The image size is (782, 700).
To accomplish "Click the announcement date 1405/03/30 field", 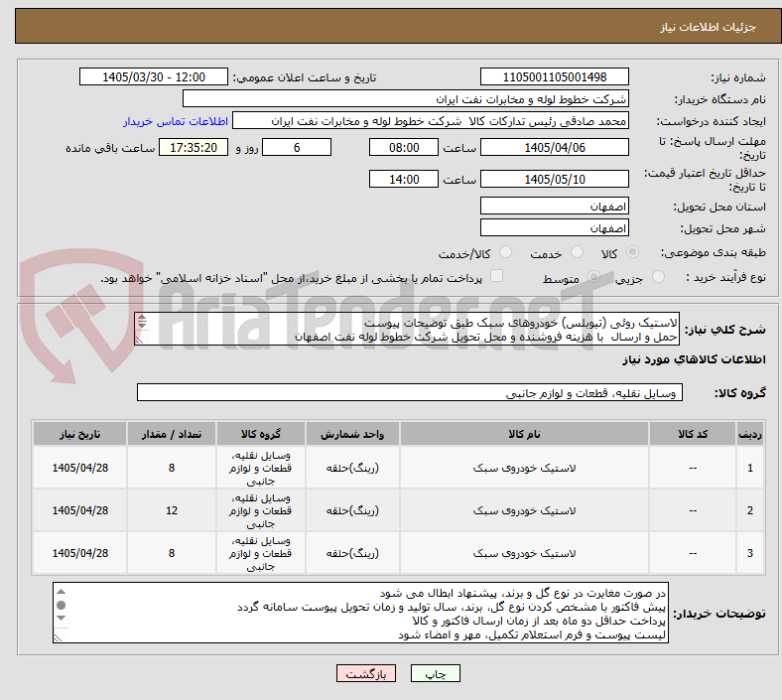I will (x=154, y=76).
